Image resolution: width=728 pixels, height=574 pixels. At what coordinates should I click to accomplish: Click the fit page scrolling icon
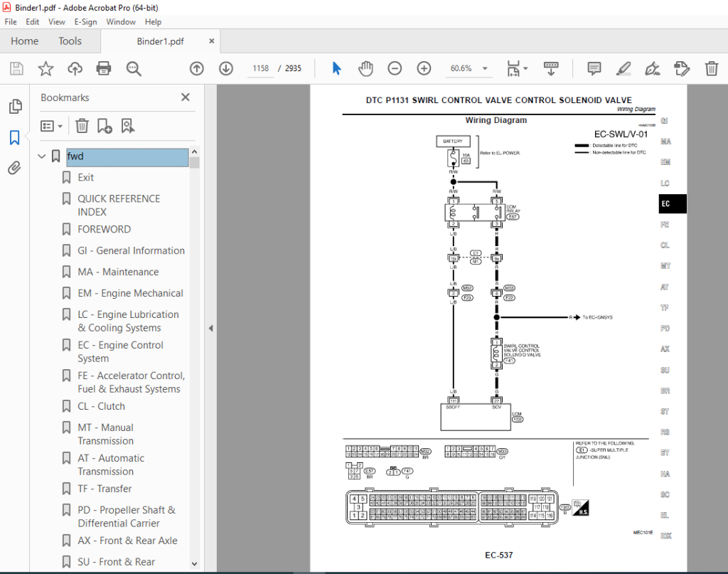pos(513,69)
